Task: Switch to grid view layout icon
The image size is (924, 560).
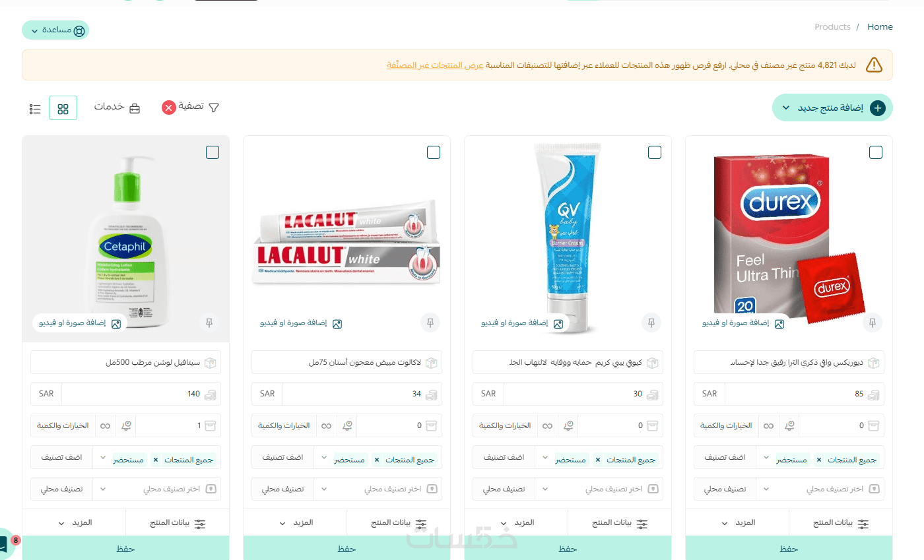Action: coord(63,108)
